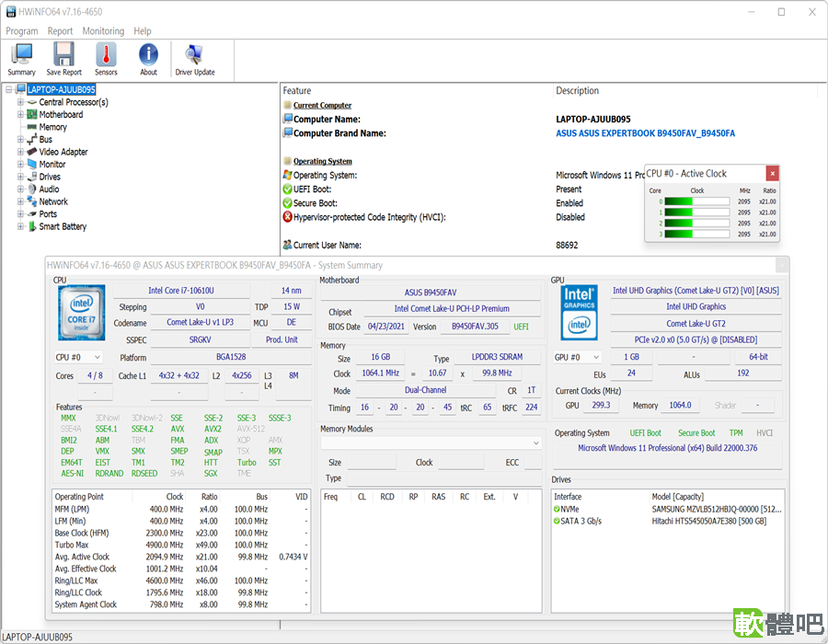
Task: Open the Help menu
Action: coord(142,31)
